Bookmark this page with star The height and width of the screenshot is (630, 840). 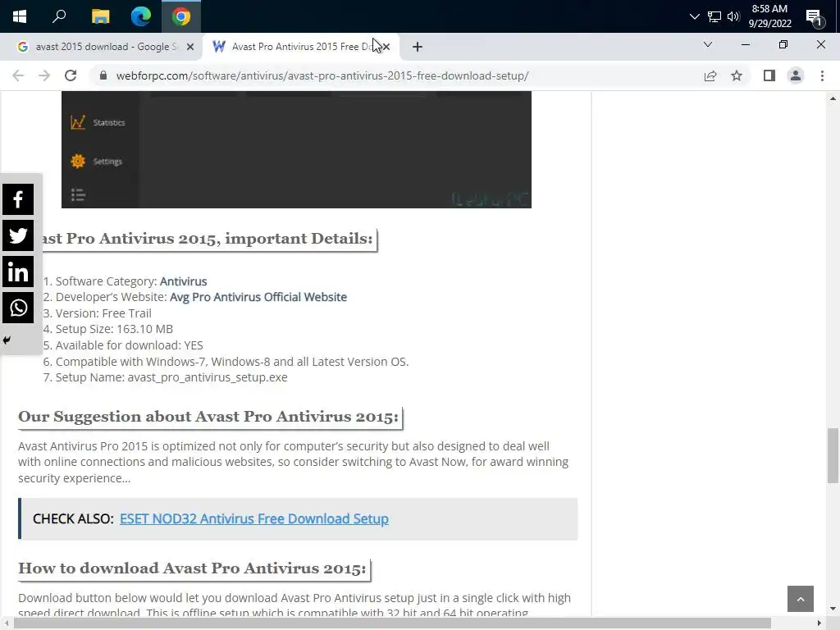point(737,75)
